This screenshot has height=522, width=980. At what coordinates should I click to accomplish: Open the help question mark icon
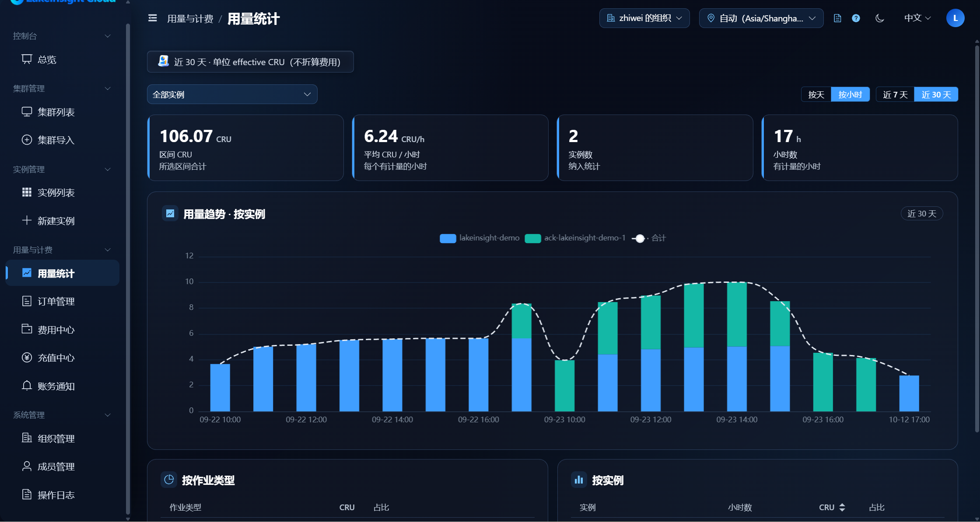(856, 18)
